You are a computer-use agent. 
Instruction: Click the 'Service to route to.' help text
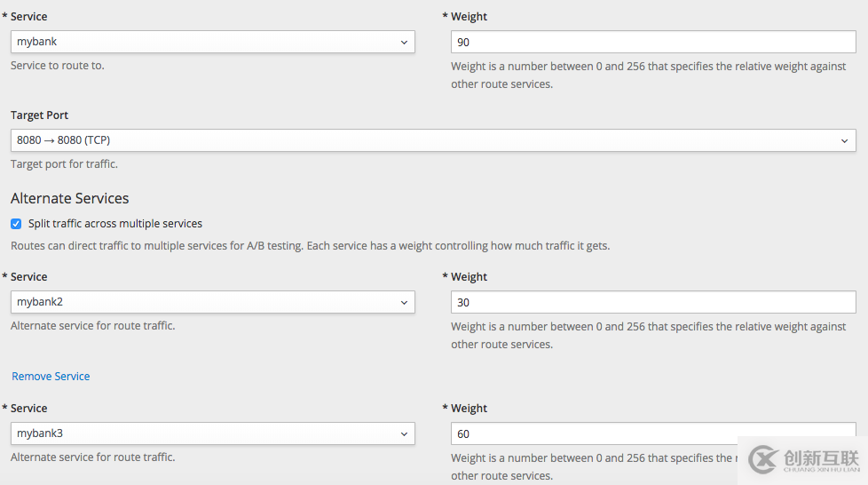pyautogui.click(x=57, y=66)
